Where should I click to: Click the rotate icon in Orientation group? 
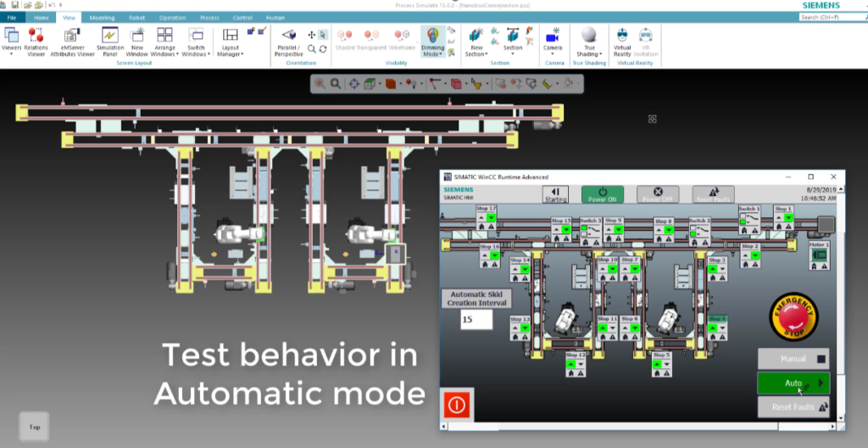point(323,49)
